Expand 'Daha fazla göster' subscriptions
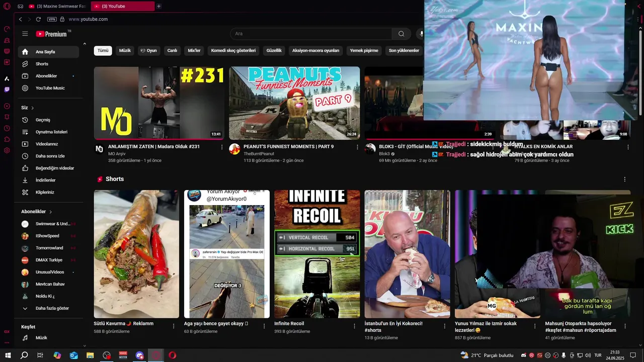644x362 pixels. click(x=48, y=308)
